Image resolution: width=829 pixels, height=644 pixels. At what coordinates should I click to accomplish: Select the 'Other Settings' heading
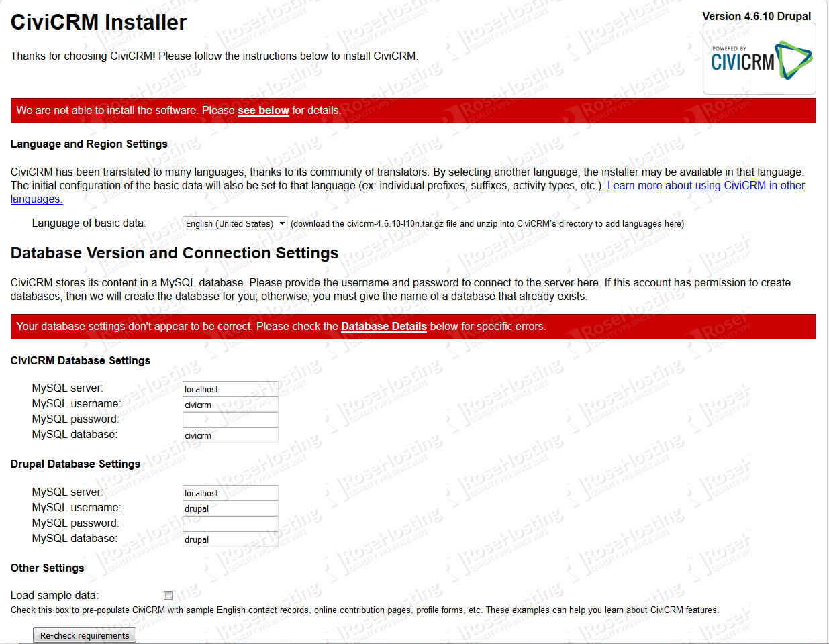click(x=48, y=568)
